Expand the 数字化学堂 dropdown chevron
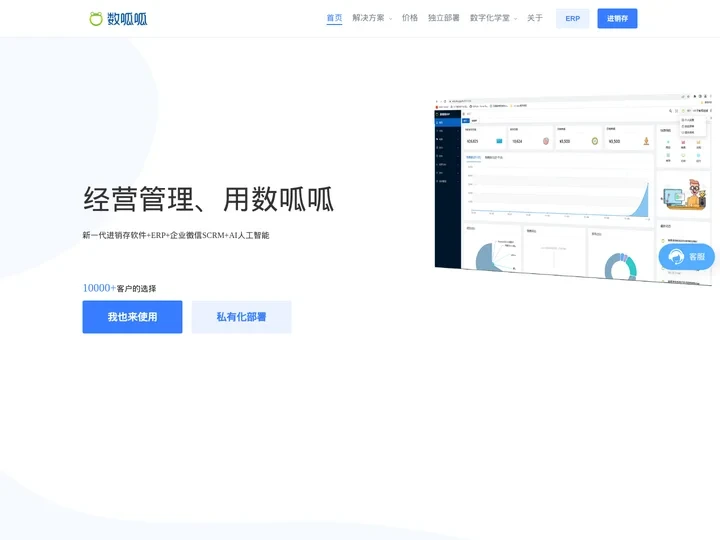Viewport: 720px width, 540px height. click(515, 19)
